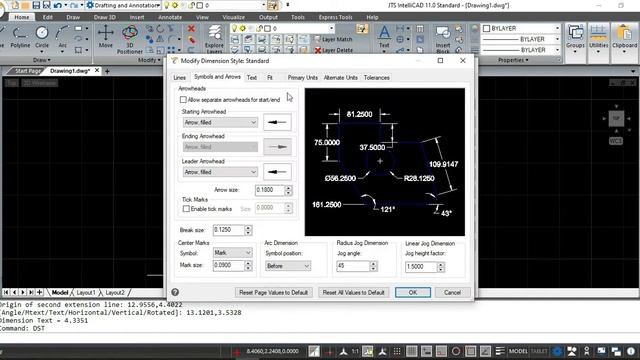Click the Jog angle spinner arrows

(373, 266)
